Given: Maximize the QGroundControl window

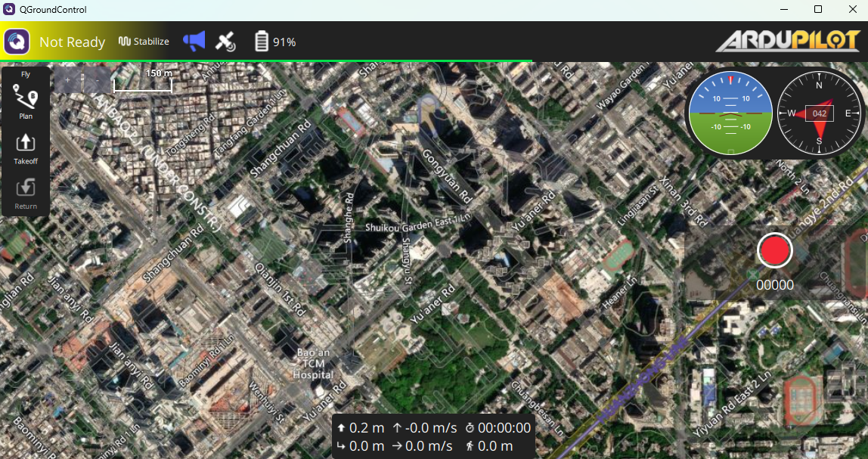Looking at the screenshot, I should coord(818,9).
